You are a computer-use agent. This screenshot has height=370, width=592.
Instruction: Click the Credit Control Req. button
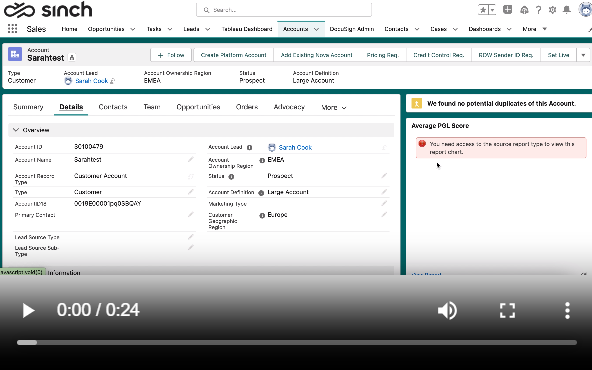tap(439, 55)
